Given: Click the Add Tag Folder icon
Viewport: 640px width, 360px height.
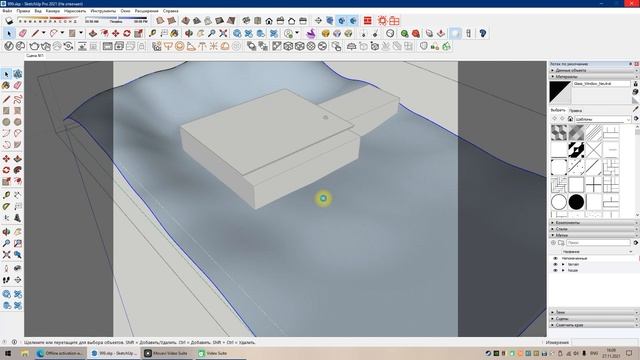Looking at the screenshot, I should [x=561, y=243].
